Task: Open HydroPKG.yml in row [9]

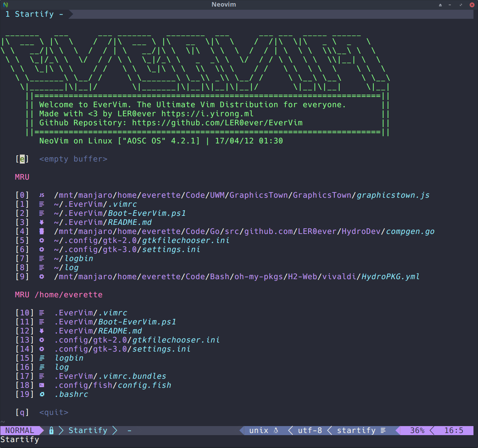Action: click(x=237, y=277)
